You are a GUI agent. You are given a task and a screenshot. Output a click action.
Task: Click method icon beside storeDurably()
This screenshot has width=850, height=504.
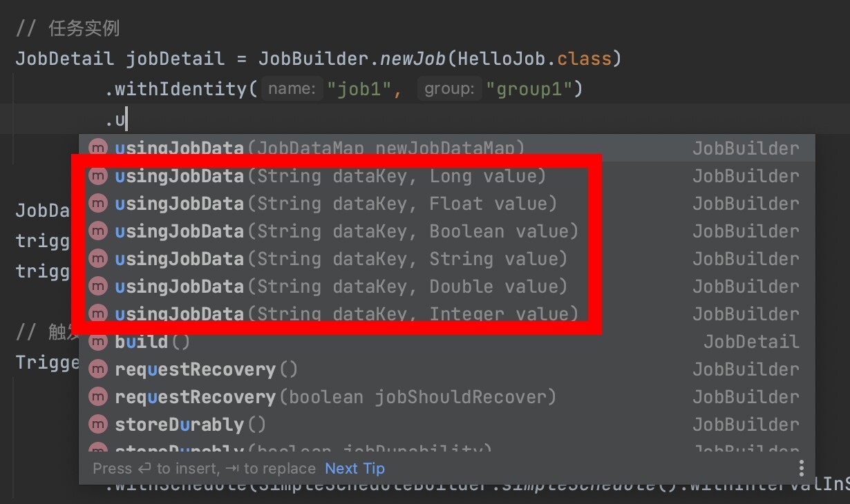click(99, 425)
